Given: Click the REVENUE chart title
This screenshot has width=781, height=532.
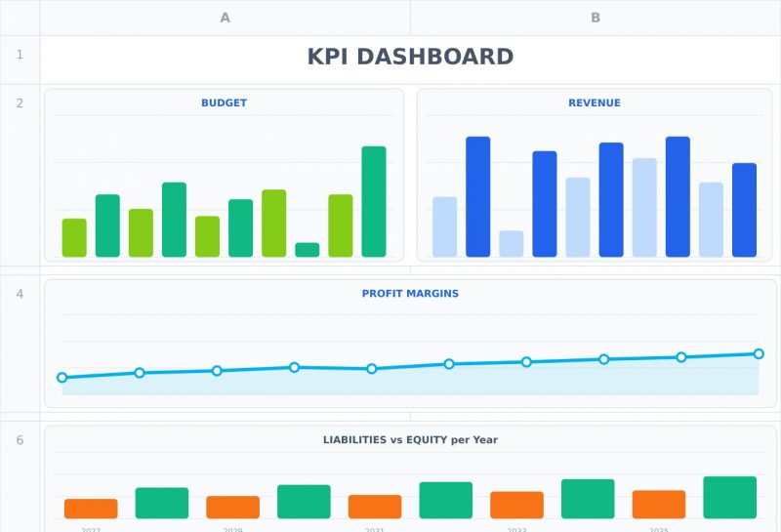Looking at the screenshot, I should (595, 103).
